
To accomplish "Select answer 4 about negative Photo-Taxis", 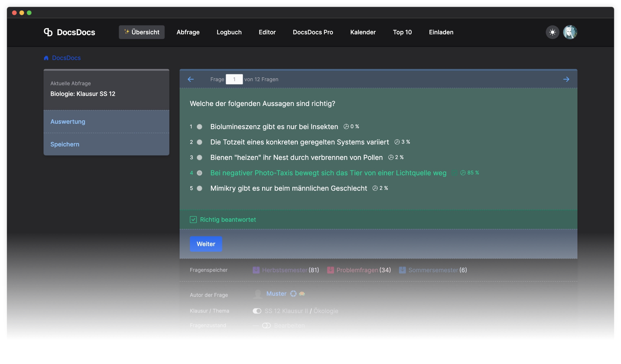I will pyautogui.click(x=199, y=173).
